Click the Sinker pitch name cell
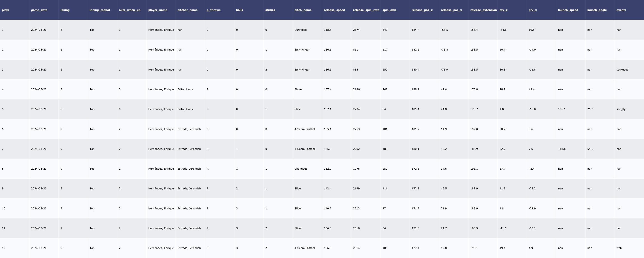644x258 pixels. [x=299, y=89]
